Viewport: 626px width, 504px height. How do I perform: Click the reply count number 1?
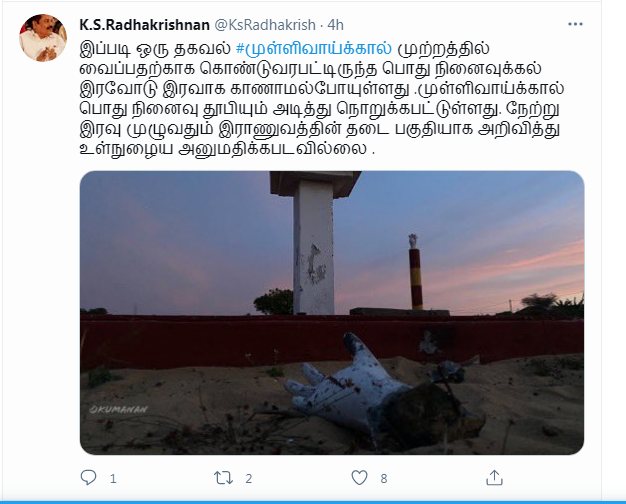pos(113,478)
